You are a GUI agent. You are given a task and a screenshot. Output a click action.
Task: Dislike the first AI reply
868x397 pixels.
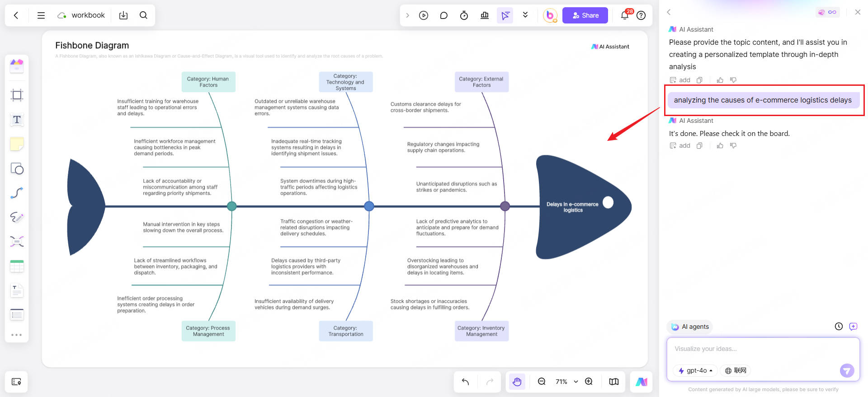click(733, 80)
